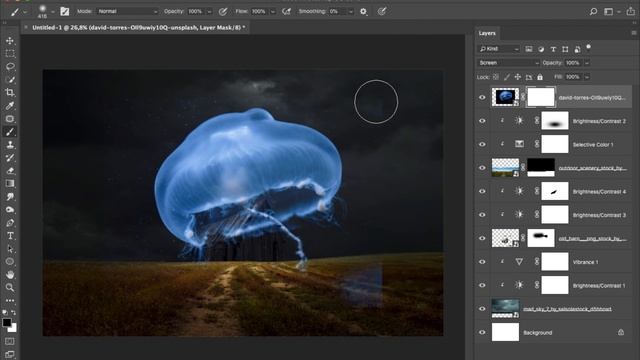The image size is (640, 360).
Task: Toggle pressure for opacity icon
Action: [223, 11]
